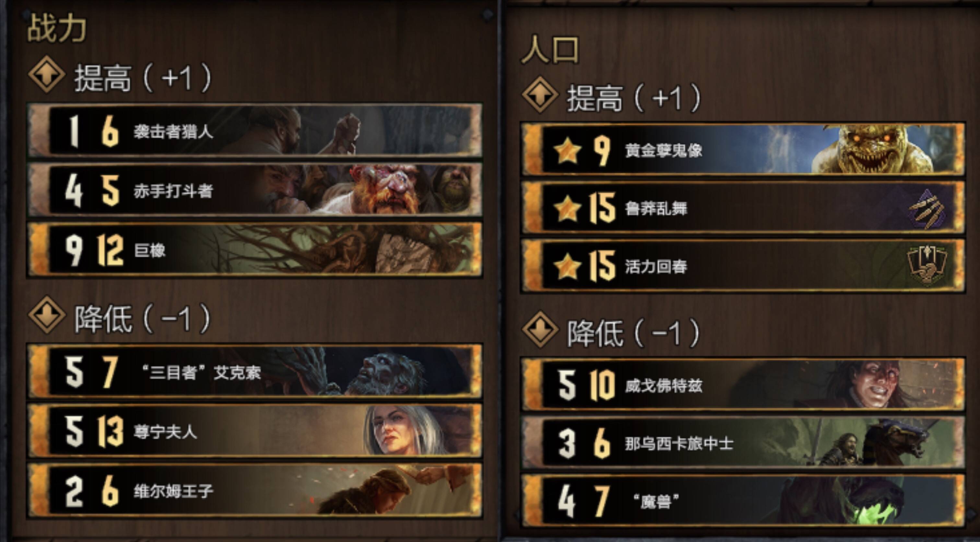Click the up-arrow icon beside 战力 提高

point(47,74)
